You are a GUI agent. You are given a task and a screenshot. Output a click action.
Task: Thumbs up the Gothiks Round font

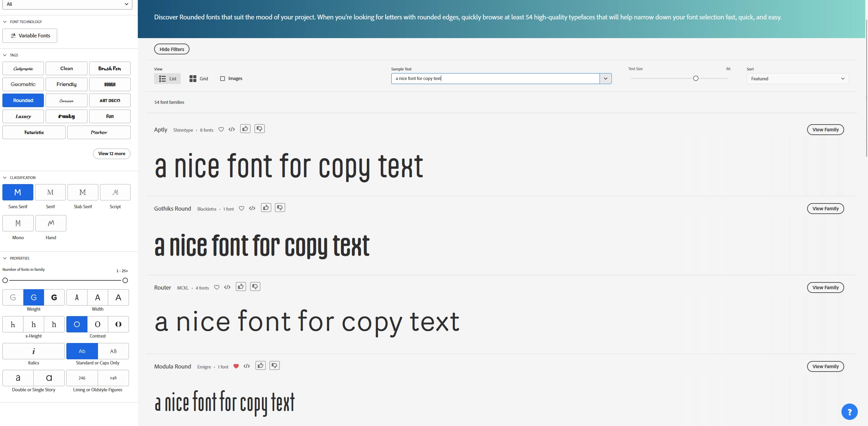coord(266,208)
